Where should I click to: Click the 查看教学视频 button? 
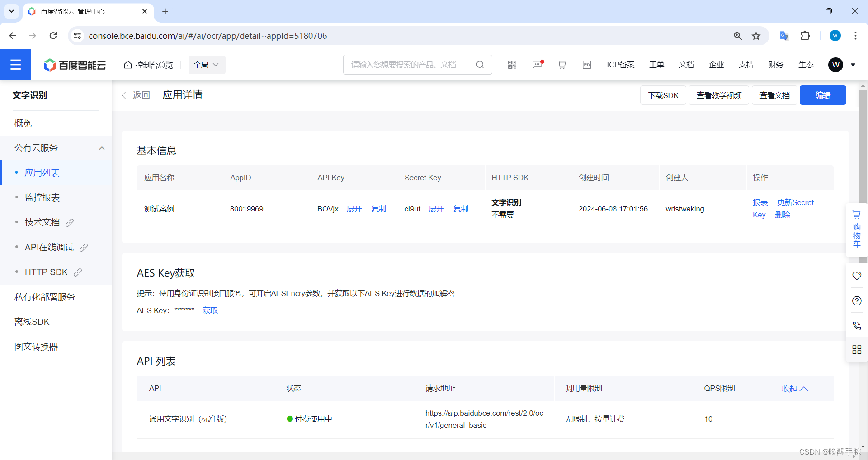[719, 95]
